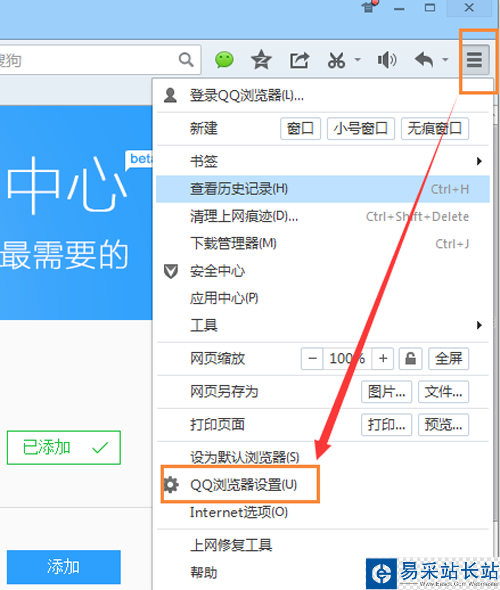Save page as 图片... button
The height and width of the screenshot is (590, 500).
[x=386, y=392]
